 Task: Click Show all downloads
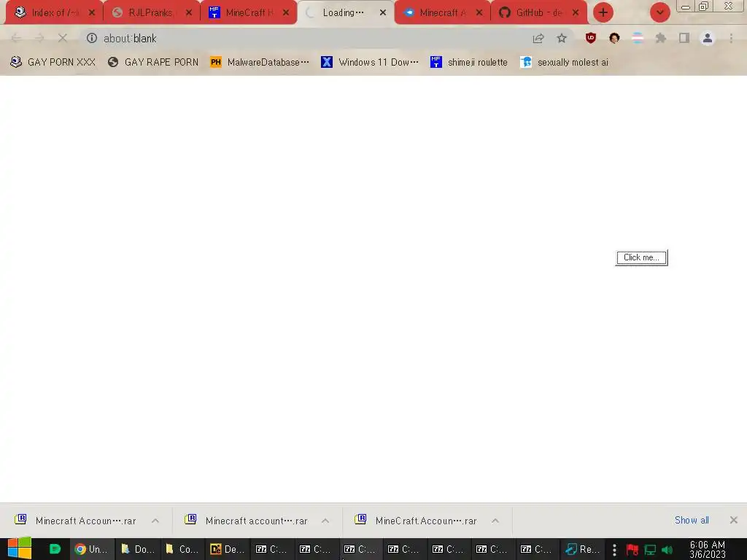pyautogui.click(x=692, y=520)
